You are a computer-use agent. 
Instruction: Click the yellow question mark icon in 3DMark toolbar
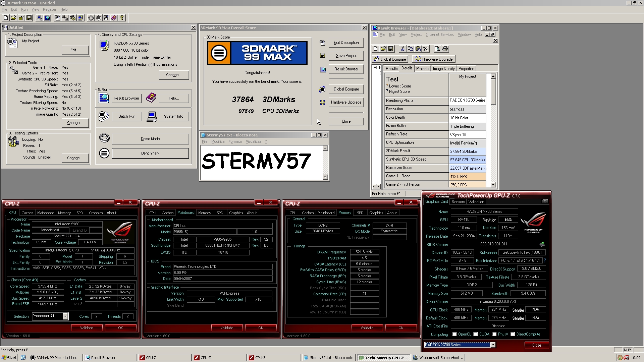[122, 18]
